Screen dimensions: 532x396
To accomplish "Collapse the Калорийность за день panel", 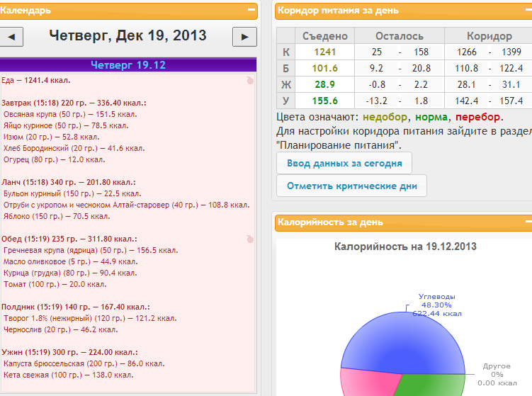I will (x=528, y=222).
